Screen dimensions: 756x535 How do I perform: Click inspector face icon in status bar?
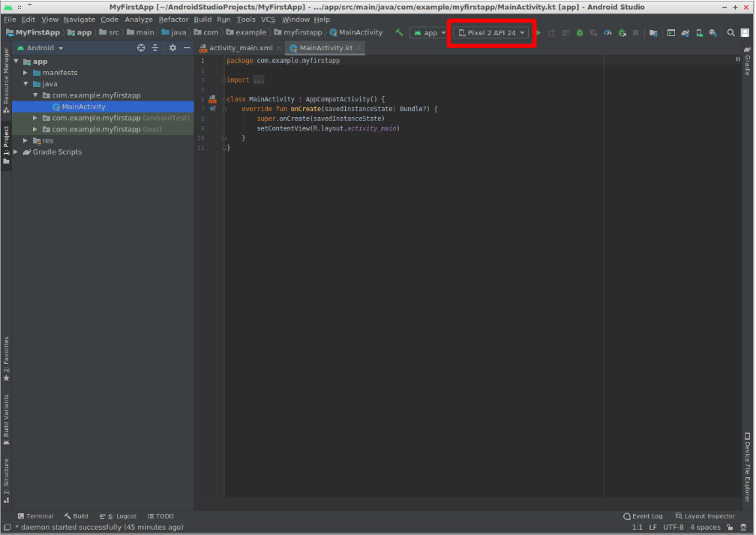(x=744, y=527)
